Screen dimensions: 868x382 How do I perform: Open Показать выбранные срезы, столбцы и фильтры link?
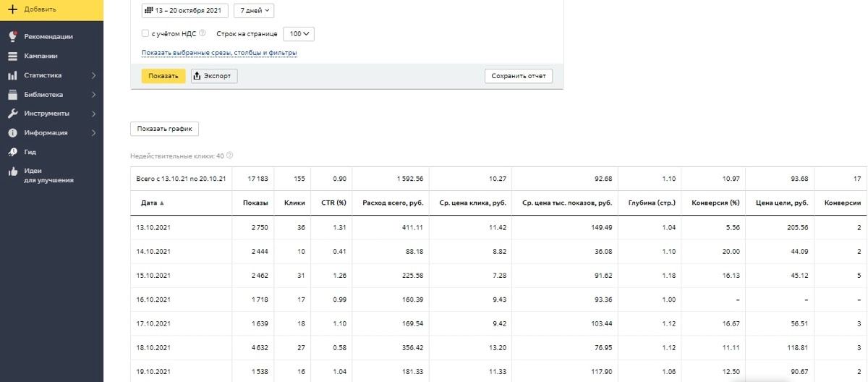pos(219,53)
